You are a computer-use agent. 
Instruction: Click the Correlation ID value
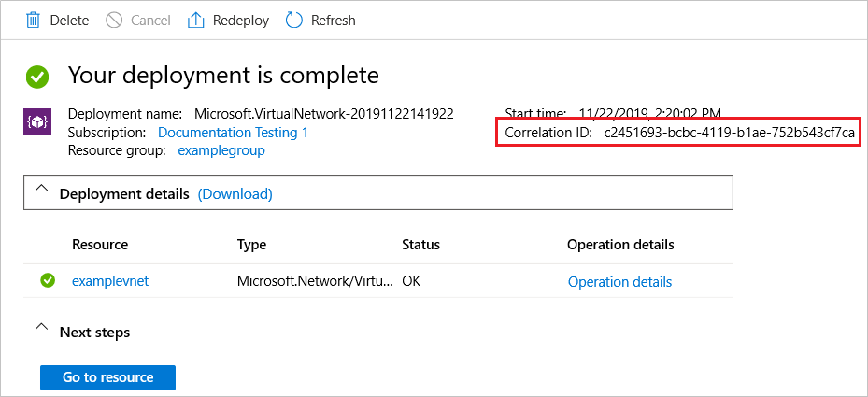pos(729,133)
